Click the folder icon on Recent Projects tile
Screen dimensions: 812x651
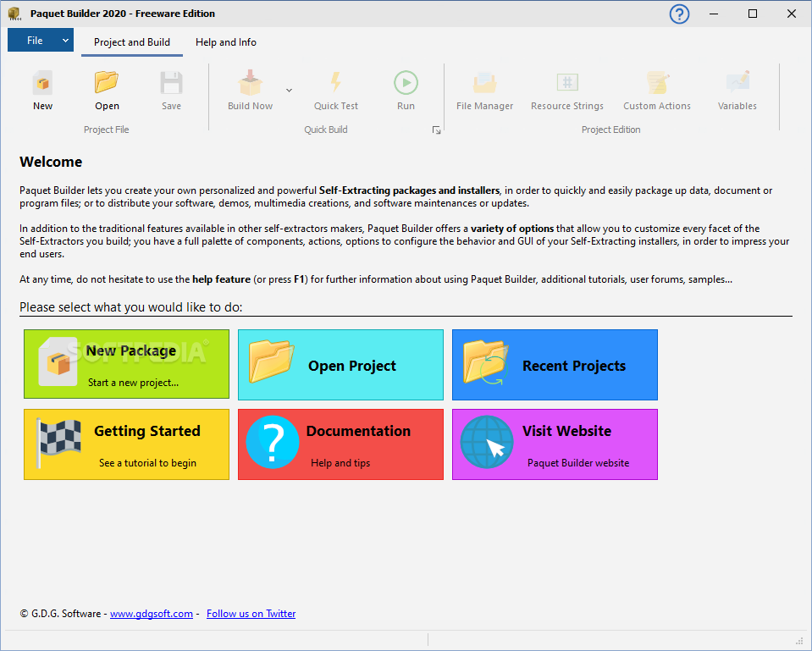[x=486, y=361]
